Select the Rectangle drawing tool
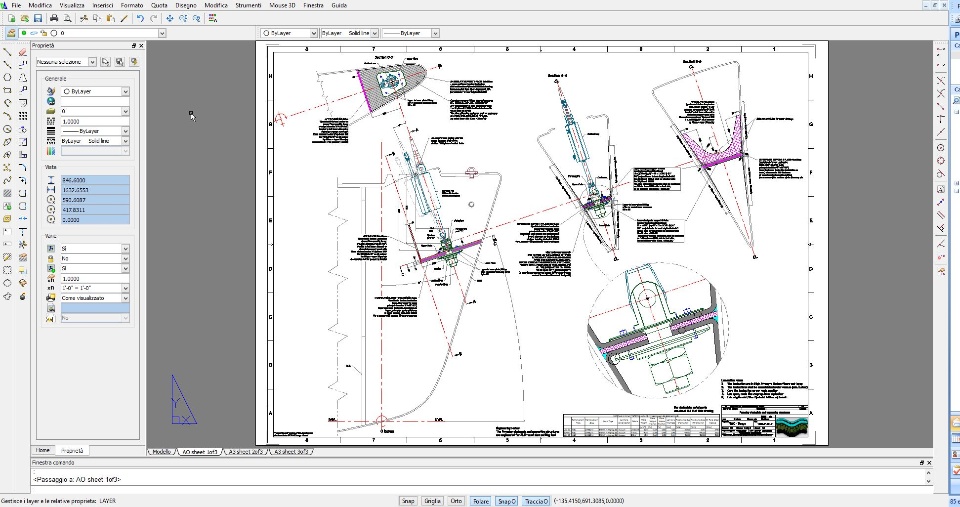The width and height of the screenshot is (960, 507). pos(7,91)
